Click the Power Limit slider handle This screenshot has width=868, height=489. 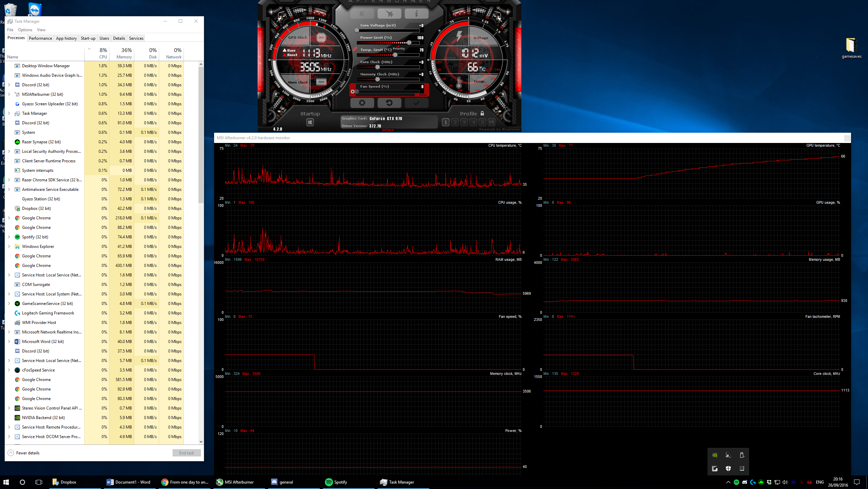(x=409, y=43)
